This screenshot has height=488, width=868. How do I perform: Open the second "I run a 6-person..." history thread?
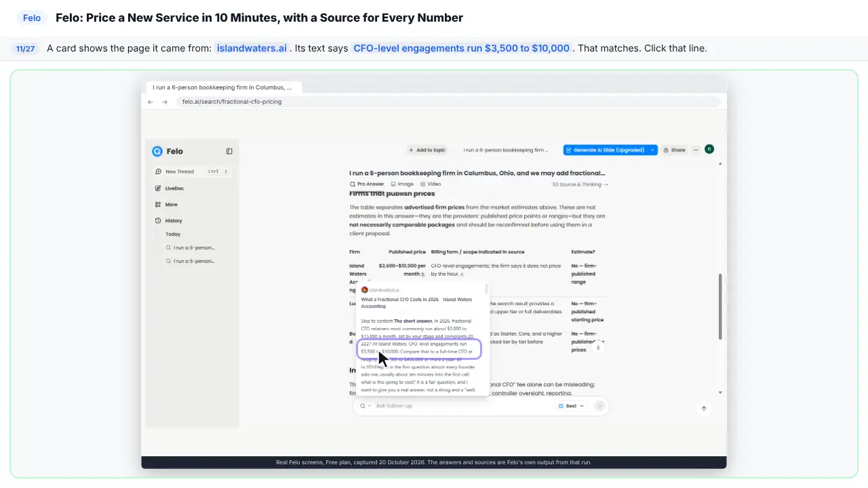191,261
